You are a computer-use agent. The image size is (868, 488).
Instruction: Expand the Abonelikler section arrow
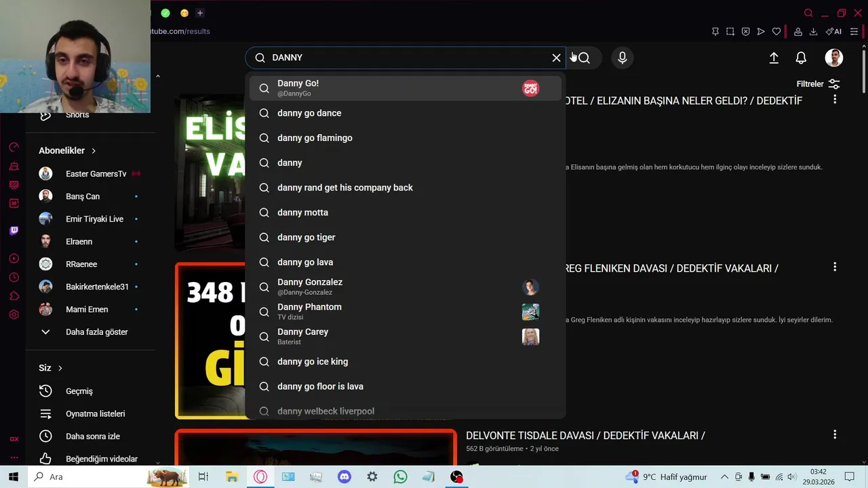[94, 150]
